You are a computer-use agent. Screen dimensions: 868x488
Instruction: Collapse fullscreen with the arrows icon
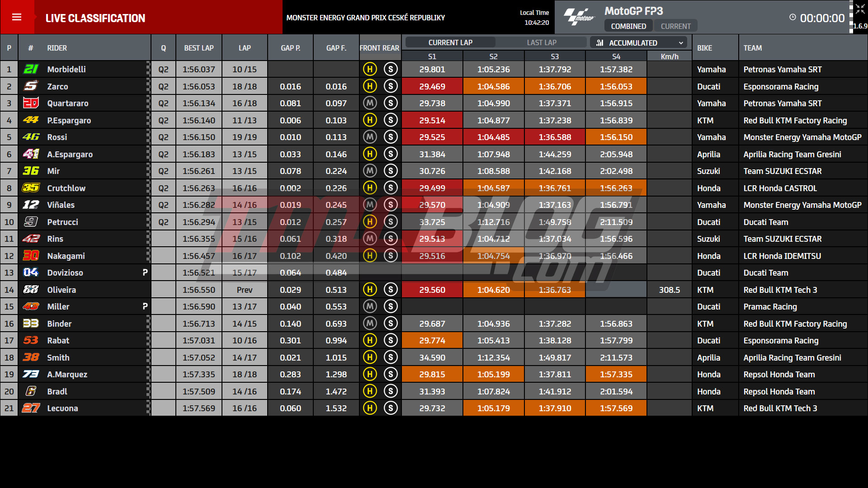tap(859, 9)
